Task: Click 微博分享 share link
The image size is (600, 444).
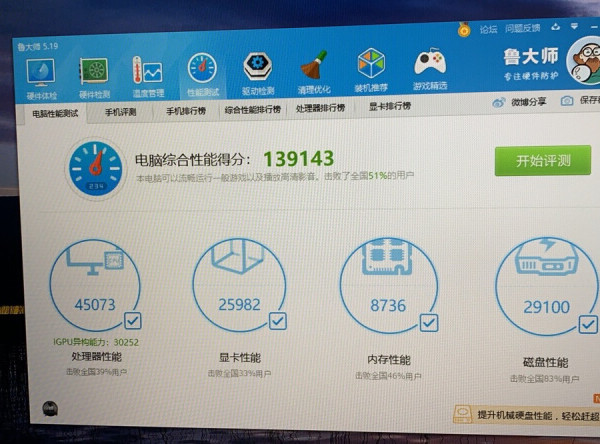Action: 528,102
